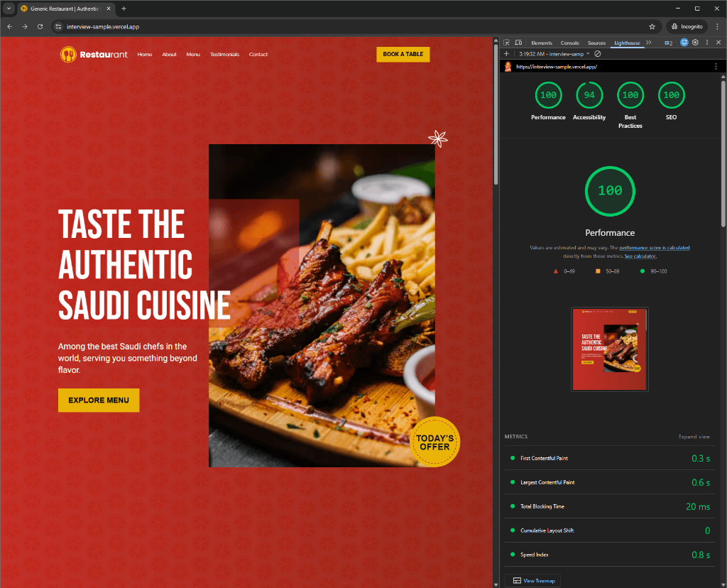
Task: Open the Menu item in restaurant navigation
Action: click(x=193, y=54)
